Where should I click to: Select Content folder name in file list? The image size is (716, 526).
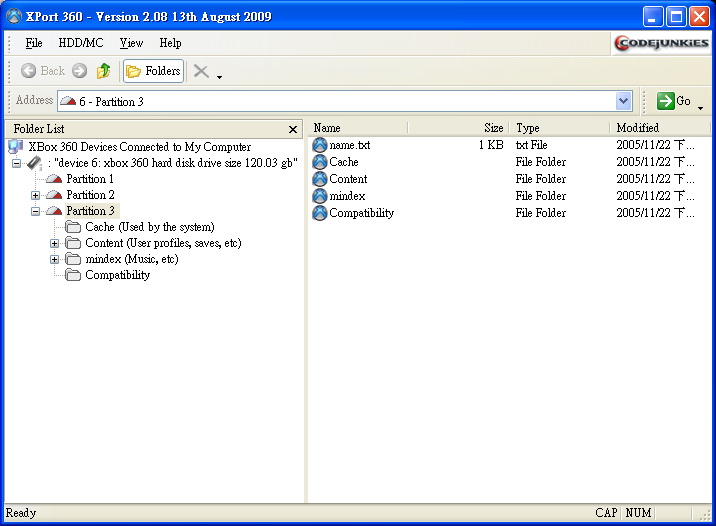pyautogui.click(x=348, y=179)
